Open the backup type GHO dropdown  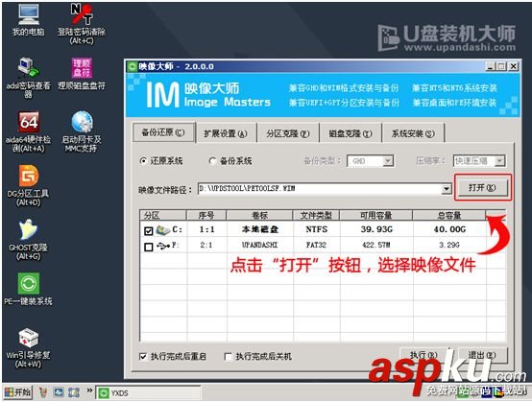pyautogui.click(x=388, y=161)
